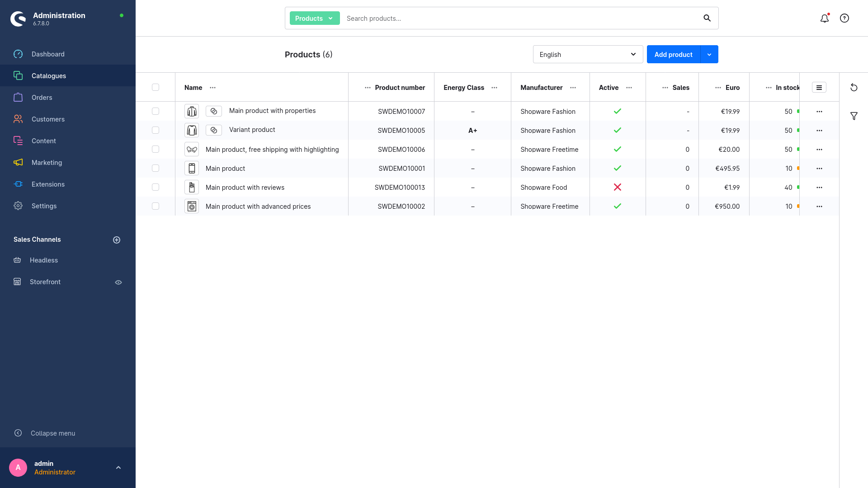Select Main product with advanced prices checkbox
868x488 pixels.
[156, 206]
